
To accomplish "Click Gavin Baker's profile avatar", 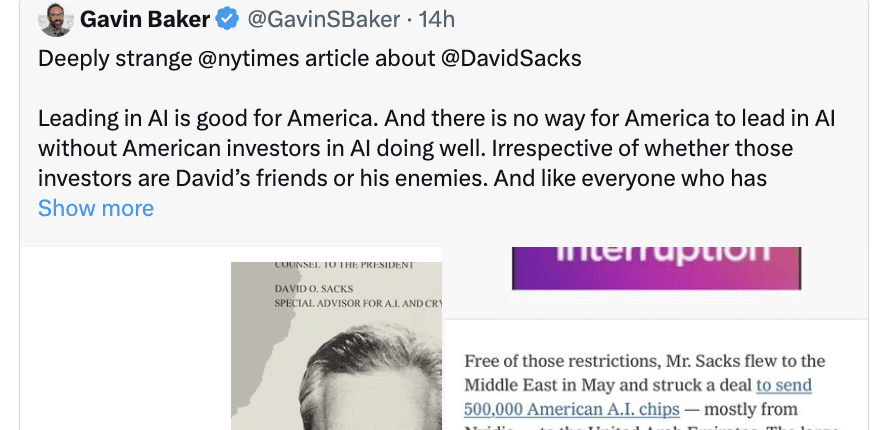I will point(56,19).
